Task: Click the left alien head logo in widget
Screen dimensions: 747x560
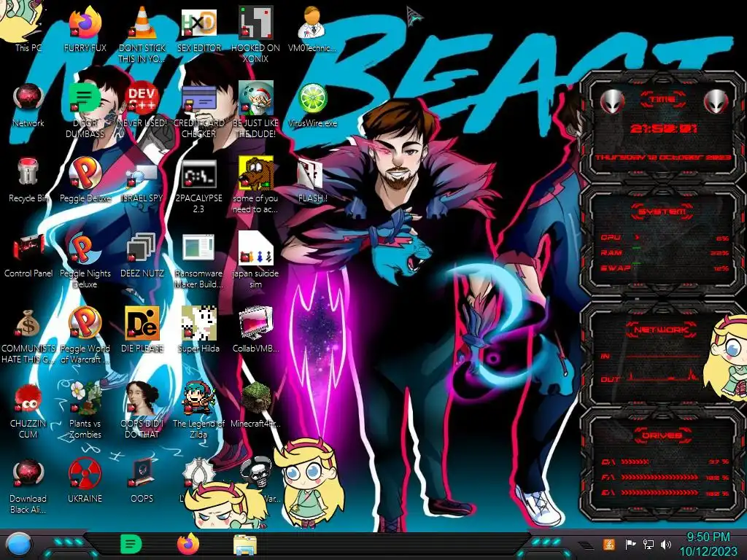Action: pyautogui.click(x=613, y=101)
